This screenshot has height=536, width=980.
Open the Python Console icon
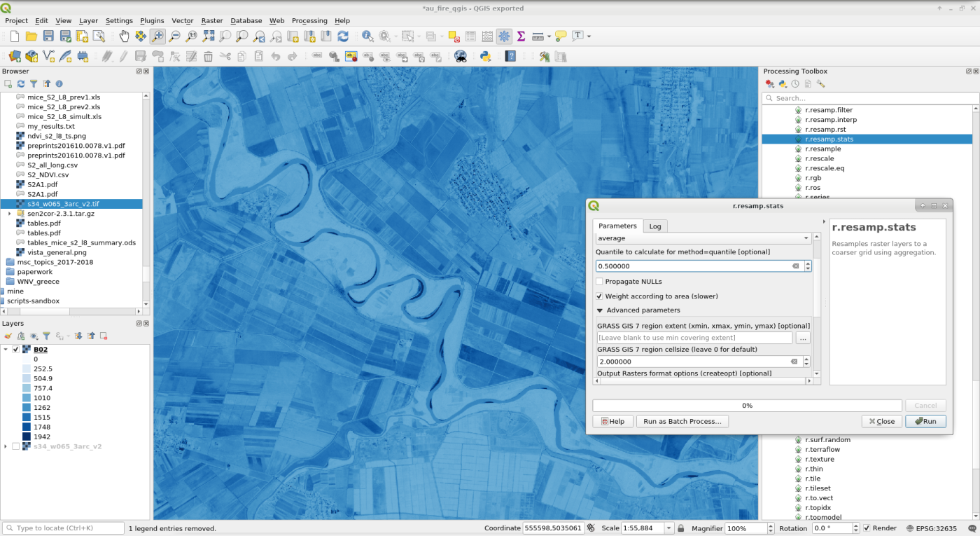point(484,56)
